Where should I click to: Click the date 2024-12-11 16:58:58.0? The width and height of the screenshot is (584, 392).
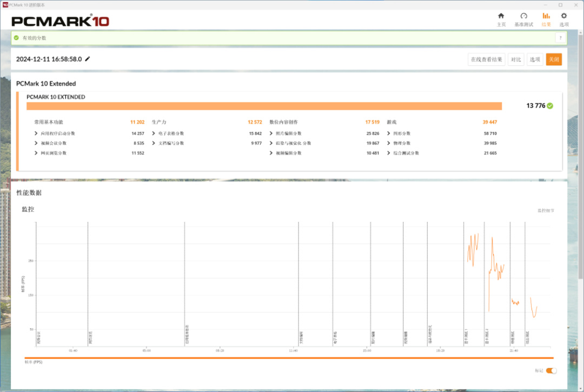(49, 59)
